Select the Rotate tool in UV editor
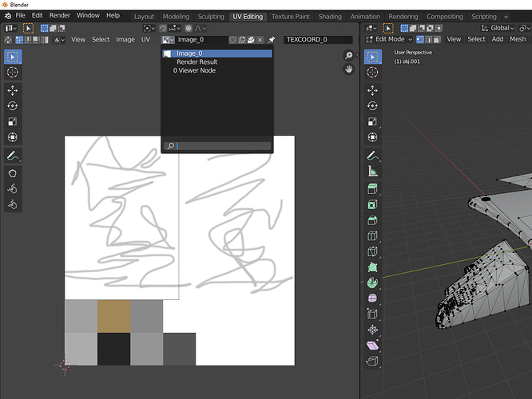Viewport: 532px width, 399px height. (x=13, y=106)
